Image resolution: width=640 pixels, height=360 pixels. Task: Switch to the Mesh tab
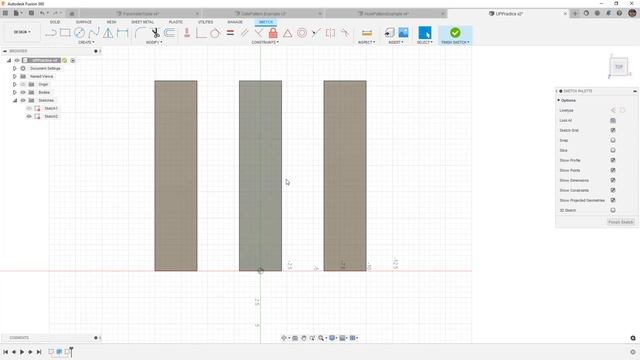click(x=111, y=22)
